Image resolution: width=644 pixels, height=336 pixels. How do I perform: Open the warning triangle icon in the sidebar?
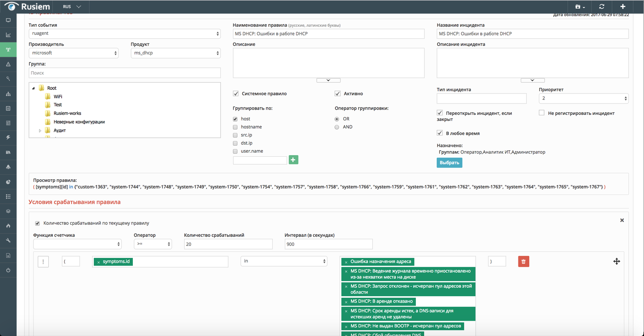(x=8, y=64)
